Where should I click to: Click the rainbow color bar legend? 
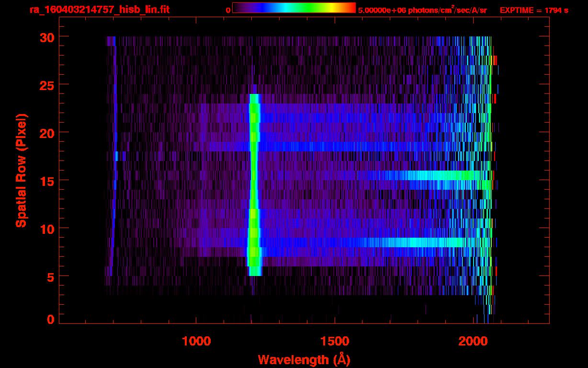pyautogui.click(x=294, y=8)
